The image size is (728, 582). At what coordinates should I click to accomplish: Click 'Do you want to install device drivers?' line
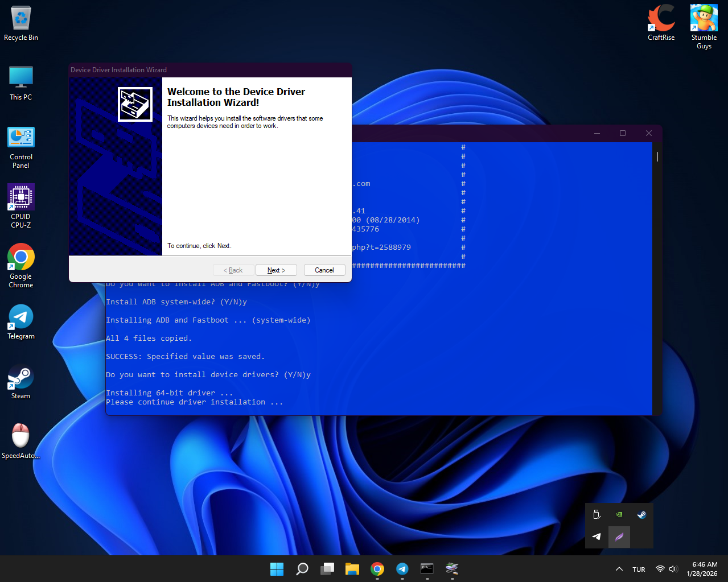pyautogui.click(x=208, y=375)
